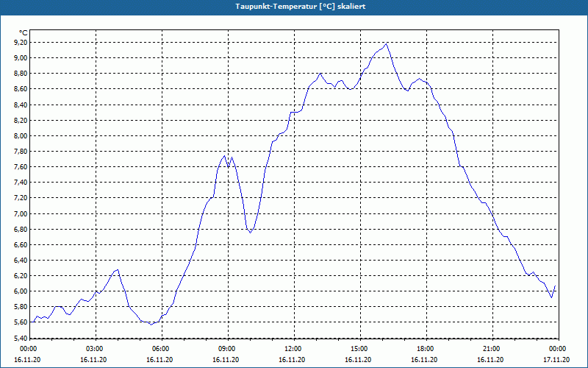Select the "8,40" y-axis label
The height and width of the screenshot is (368, 588).
pyautogui.click(x=21, y=105)
